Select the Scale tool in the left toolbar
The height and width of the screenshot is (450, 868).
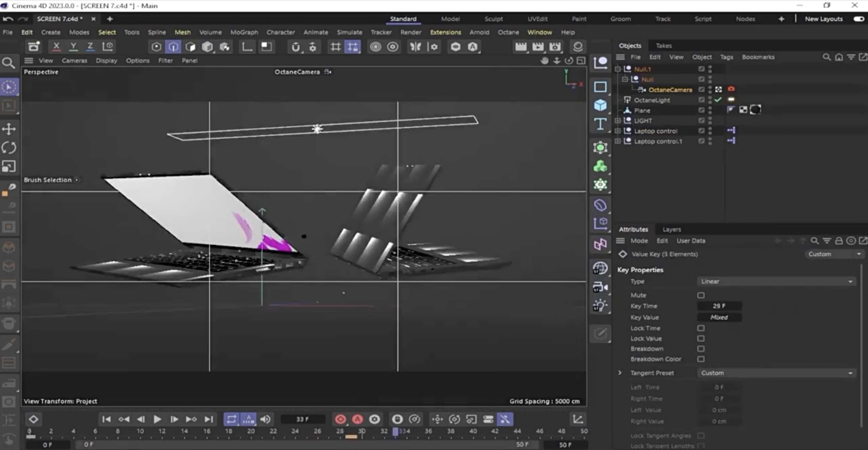(9, 166)
